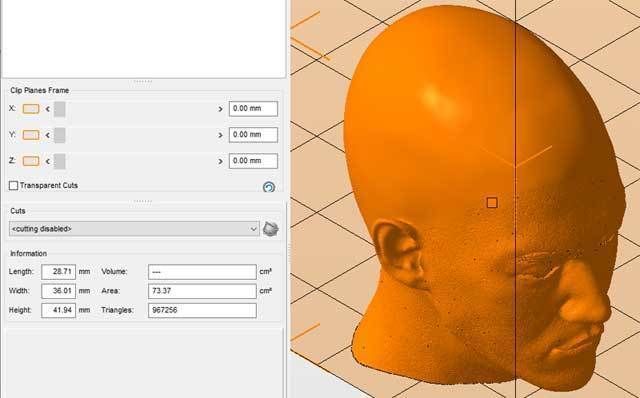This screenshot has width=640, height=398.
Task: Click the Length value field
Action: (x=58, y=272)
